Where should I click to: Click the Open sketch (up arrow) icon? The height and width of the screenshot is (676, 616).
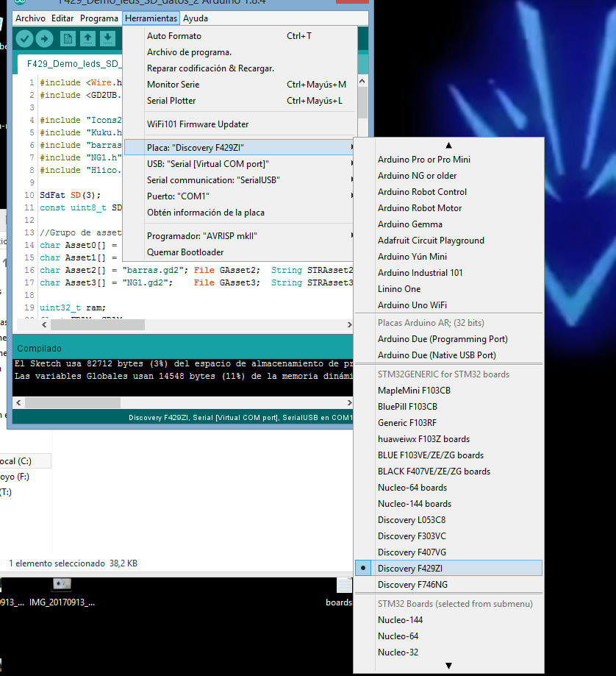tap(88, 39)
